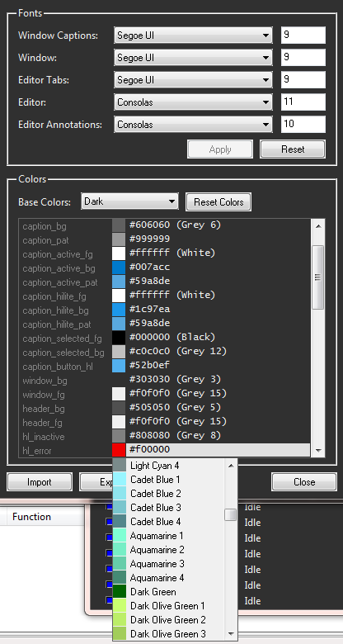
Task: Choose Aquamarine 4 from color list
Action: [x=169, y=578]
